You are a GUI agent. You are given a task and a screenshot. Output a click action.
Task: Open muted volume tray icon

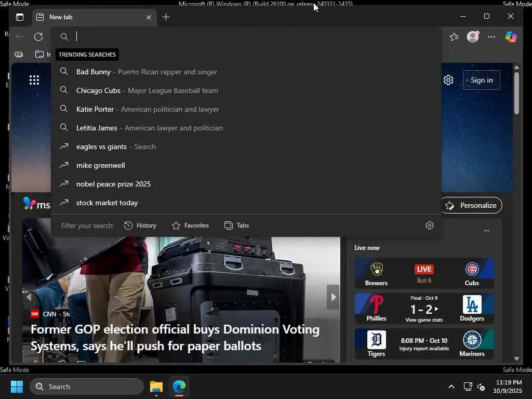click(481, 387)
